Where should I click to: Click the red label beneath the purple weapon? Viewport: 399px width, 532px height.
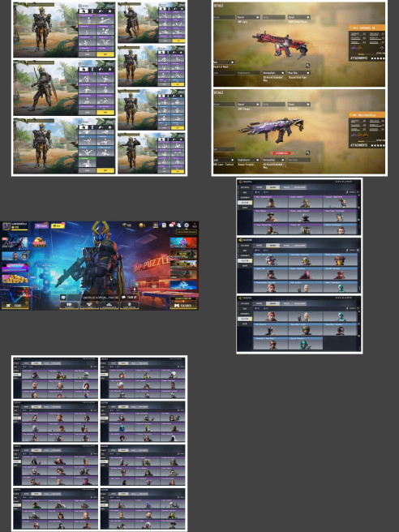pyautogui.click(x=282, y=153)
